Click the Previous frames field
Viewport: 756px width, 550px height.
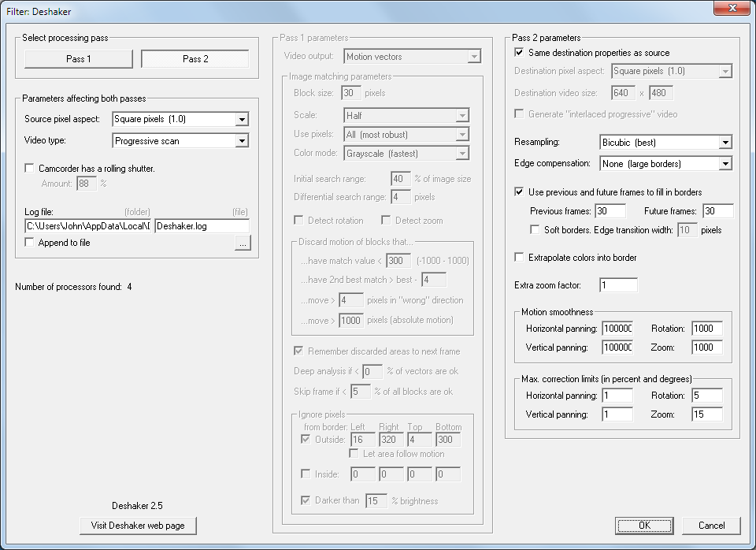click(610, 211)
